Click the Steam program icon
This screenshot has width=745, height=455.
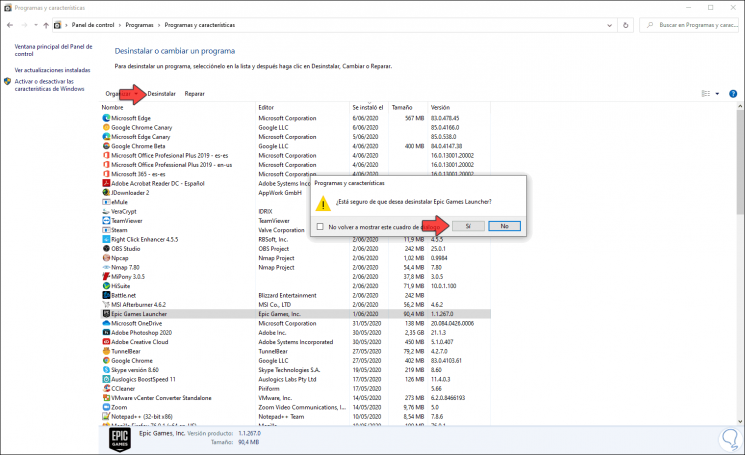pyautogui.click(x=106, y=230)
